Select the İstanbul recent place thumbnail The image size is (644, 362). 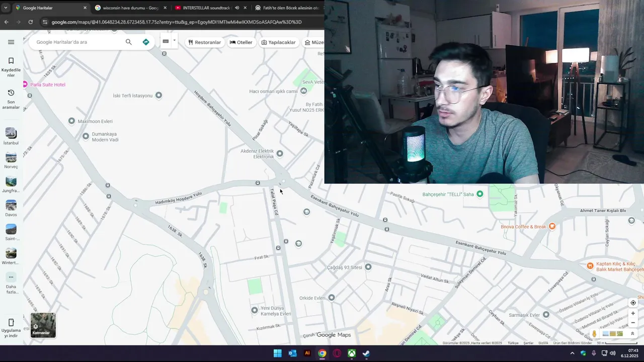click(x=11, y=133)
